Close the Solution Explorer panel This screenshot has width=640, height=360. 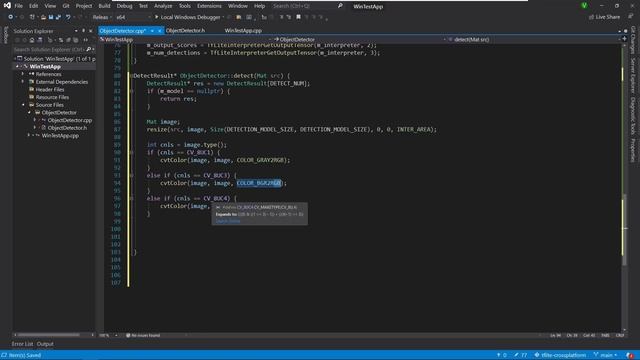point(91,31)
